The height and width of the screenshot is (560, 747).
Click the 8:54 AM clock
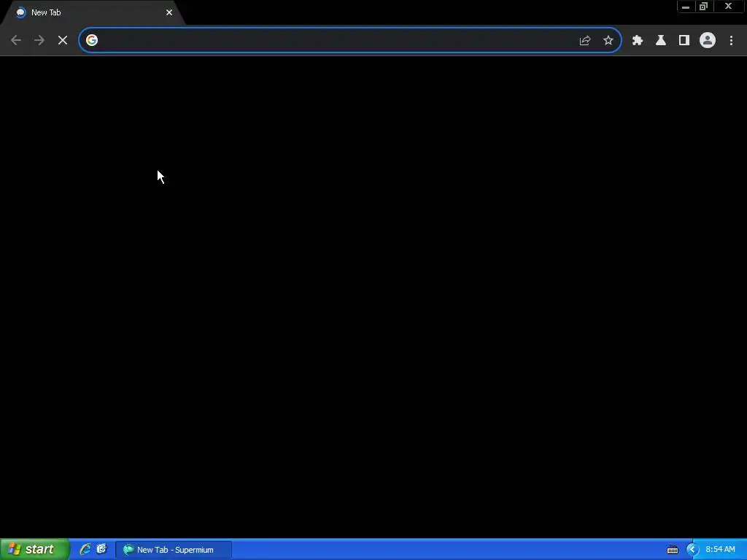pyautogui.click(x=720, y=550)
